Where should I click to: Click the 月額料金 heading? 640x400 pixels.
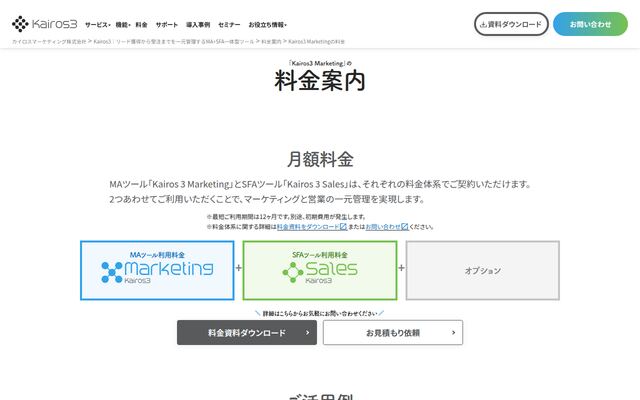(320, 159)
